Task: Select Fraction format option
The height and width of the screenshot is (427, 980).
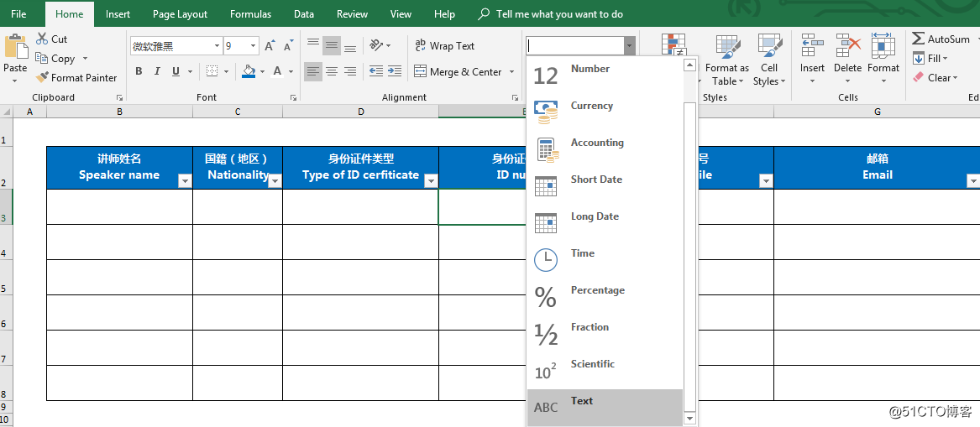Action: click(x=605, y=333)
